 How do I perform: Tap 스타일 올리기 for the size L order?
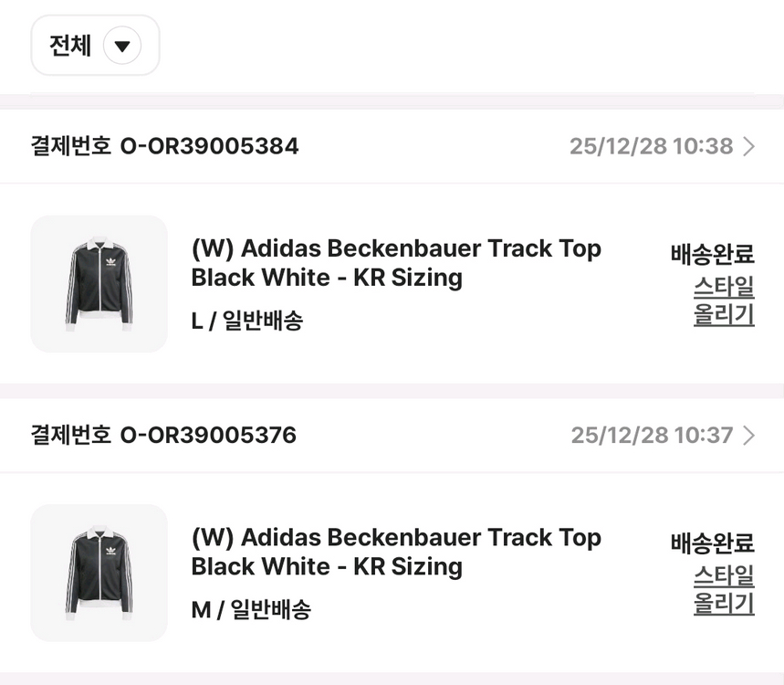tap(724, 301)
